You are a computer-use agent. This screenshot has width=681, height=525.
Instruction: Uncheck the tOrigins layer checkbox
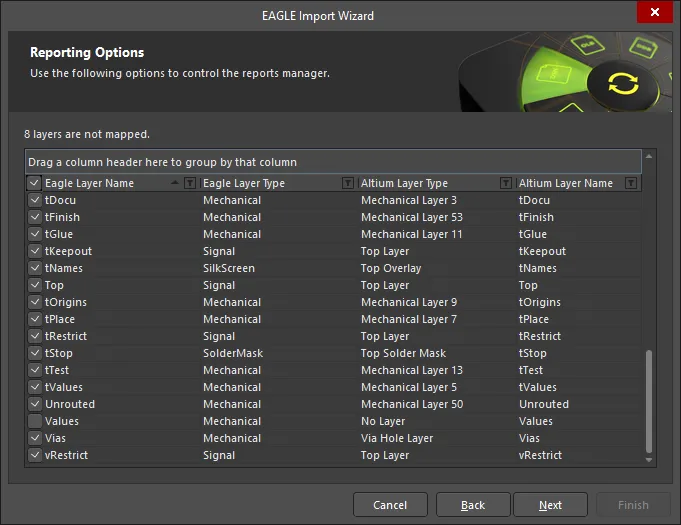point(35,302)
